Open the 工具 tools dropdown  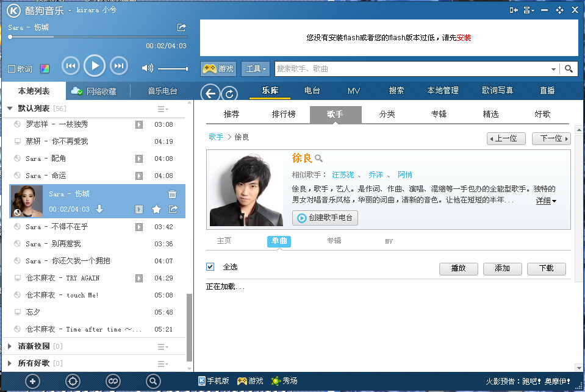(256, 69)
